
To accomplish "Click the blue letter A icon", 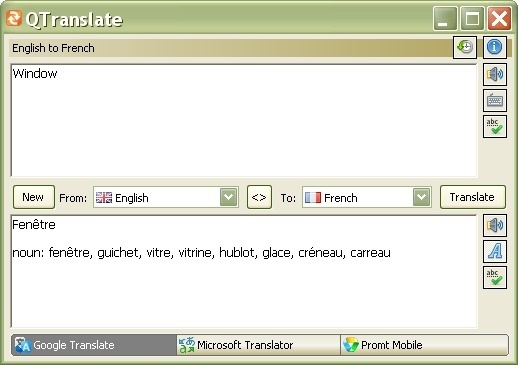I will pyautogui.click(x=495, y=251).
